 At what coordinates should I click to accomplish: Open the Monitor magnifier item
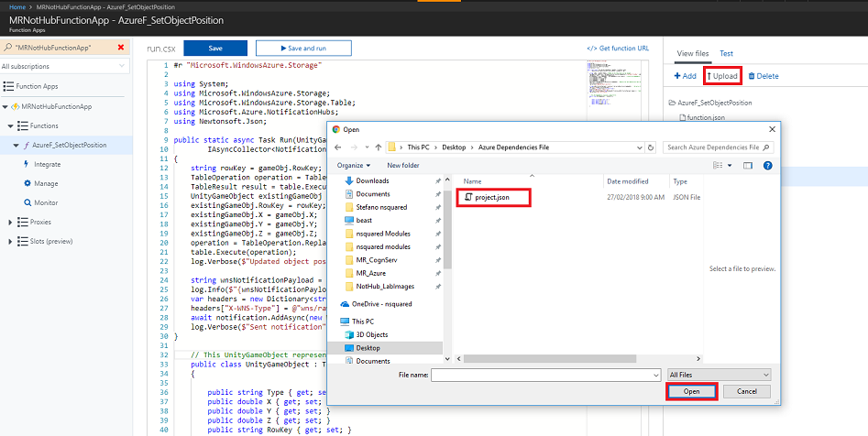point(46,202)
